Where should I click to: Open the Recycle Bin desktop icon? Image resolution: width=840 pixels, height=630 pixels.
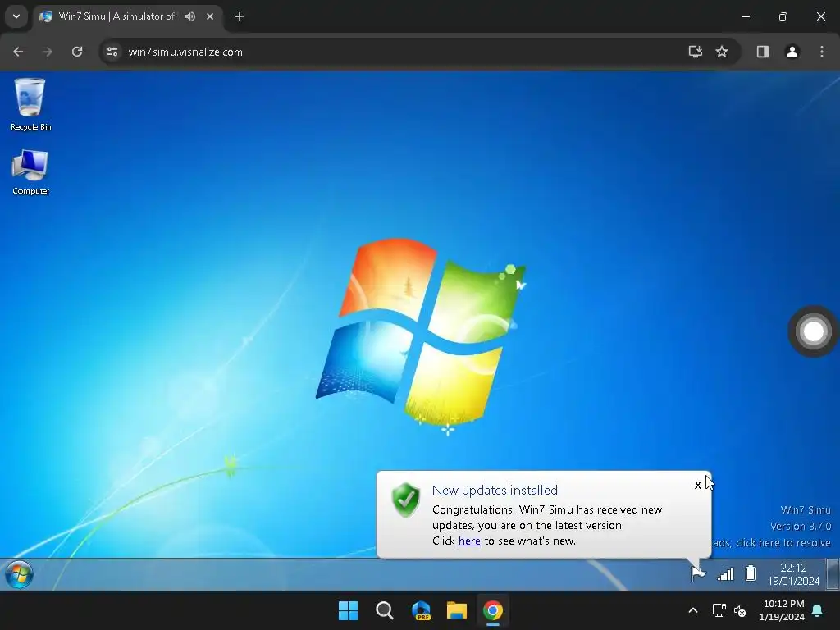click(30, 104)
